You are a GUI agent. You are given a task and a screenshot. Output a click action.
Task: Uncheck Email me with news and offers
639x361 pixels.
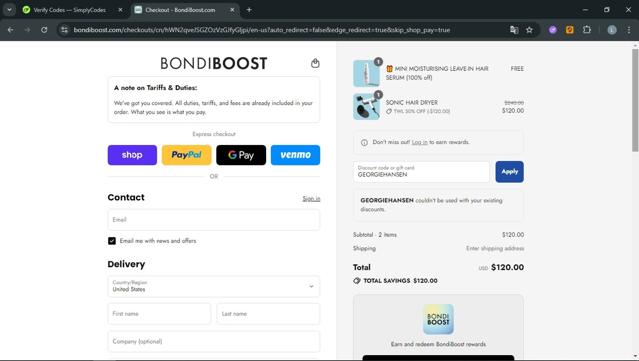(x=112, y=241)
